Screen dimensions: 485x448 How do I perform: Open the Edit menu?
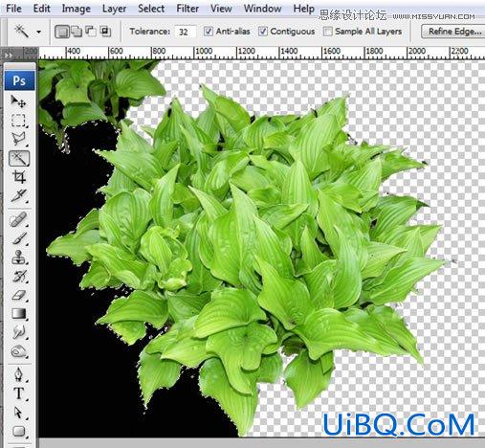[x=42, y=9]
